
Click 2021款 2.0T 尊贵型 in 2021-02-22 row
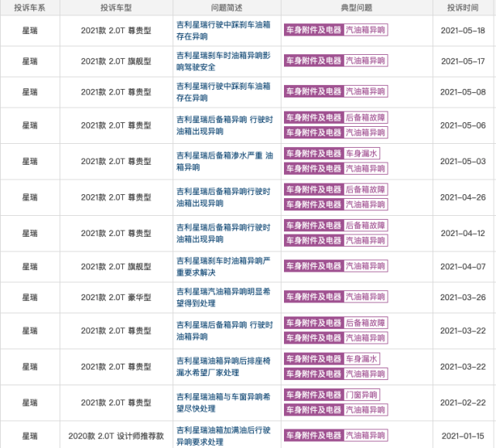[116, 403]
